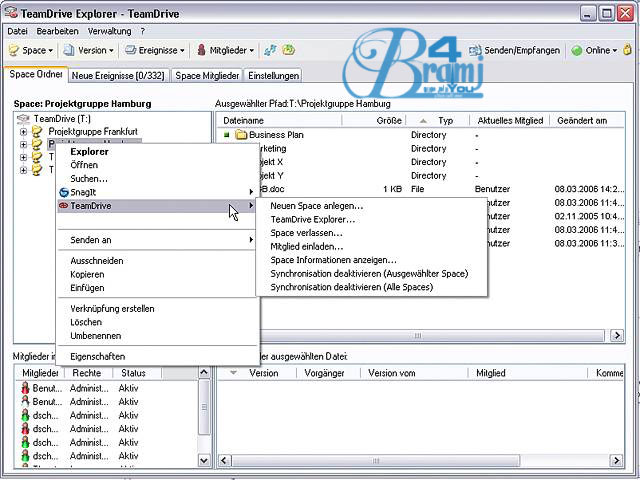Image resolution: width=640 pixels, height=480 pixels.
Task: Click versions panel right scroll arrow
Action: click(617, 461)
